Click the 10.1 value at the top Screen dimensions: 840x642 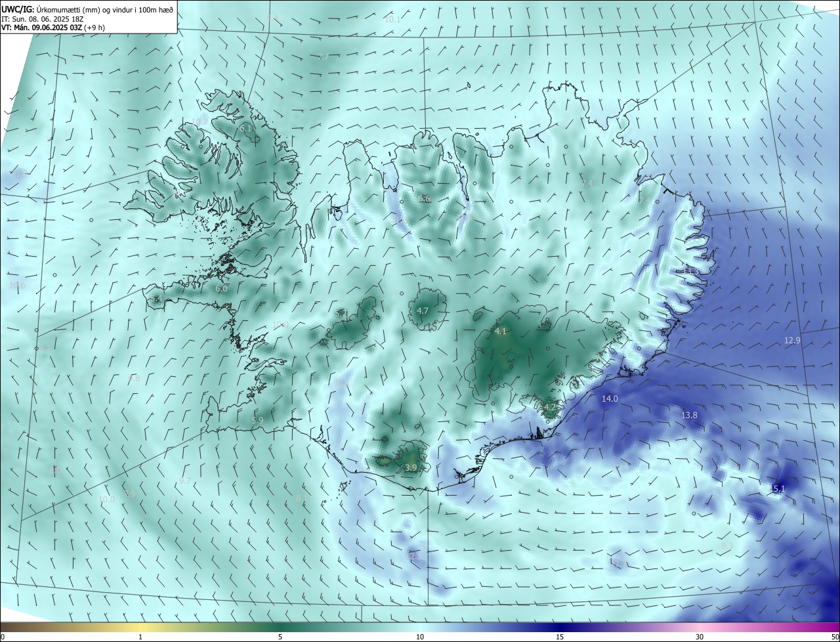392,20
